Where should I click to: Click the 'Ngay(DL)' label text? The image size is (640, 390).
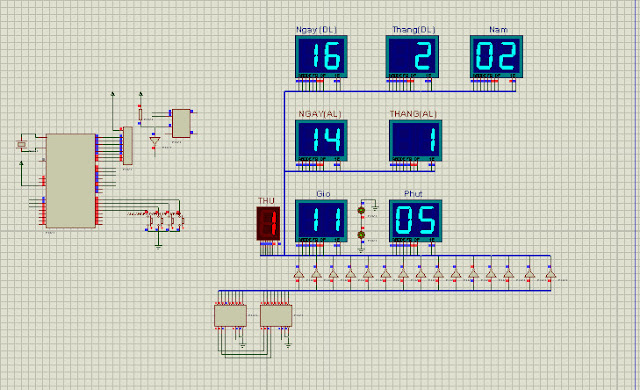pos(316,29)
